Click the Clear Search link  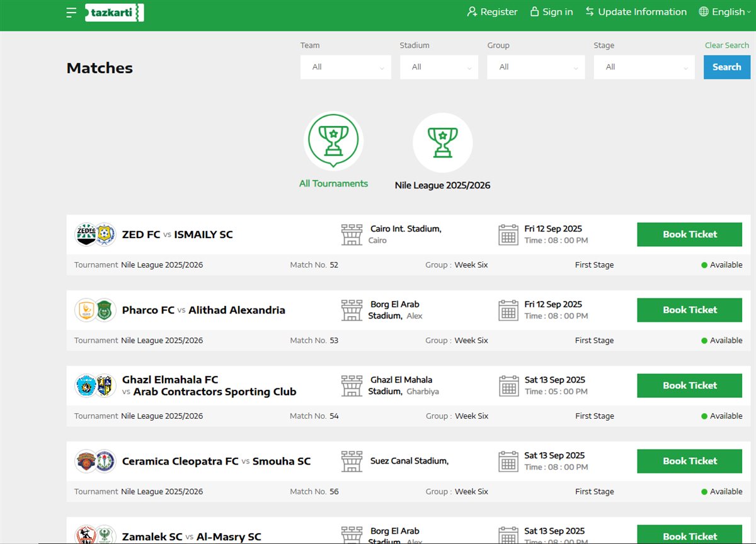click(727, 45)
